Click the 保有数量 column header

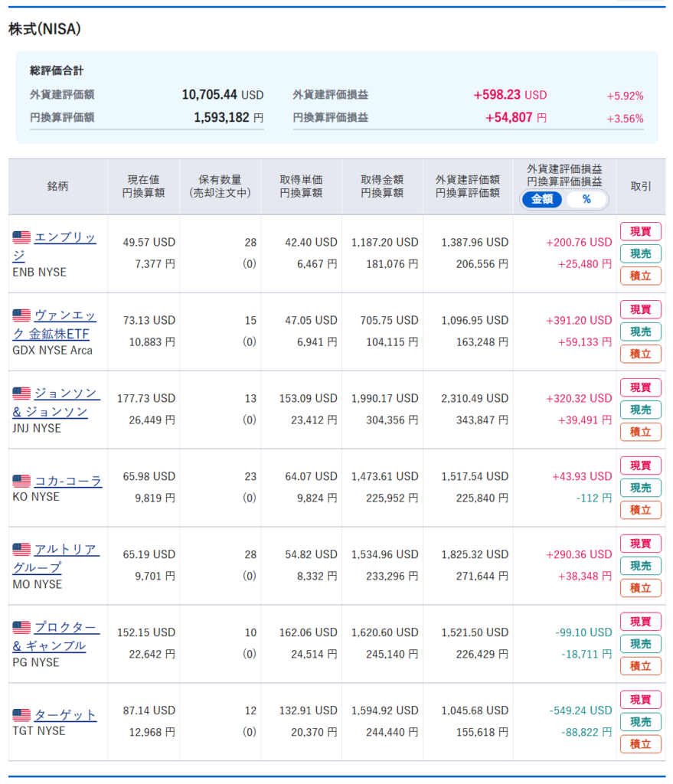pos(220,187)
